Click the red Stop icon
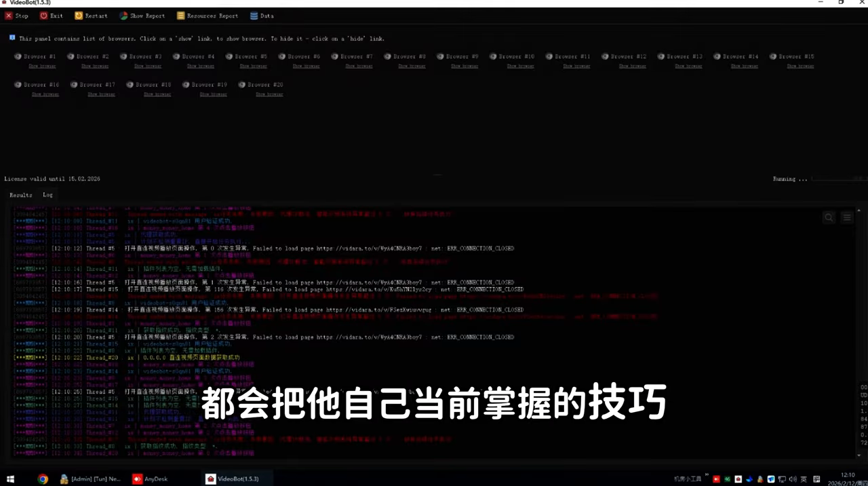Screen dimensions: 868x486 coord(9,16)
